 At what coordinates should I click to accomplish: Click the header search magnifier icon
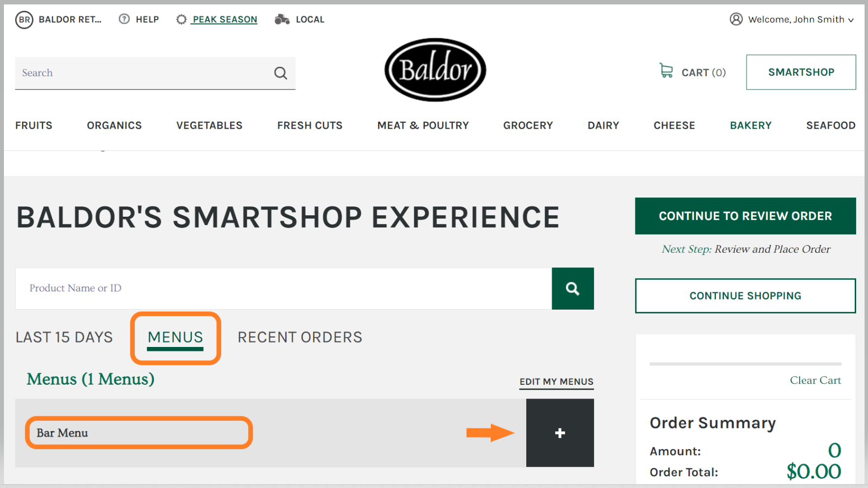[x=280, y=73]
